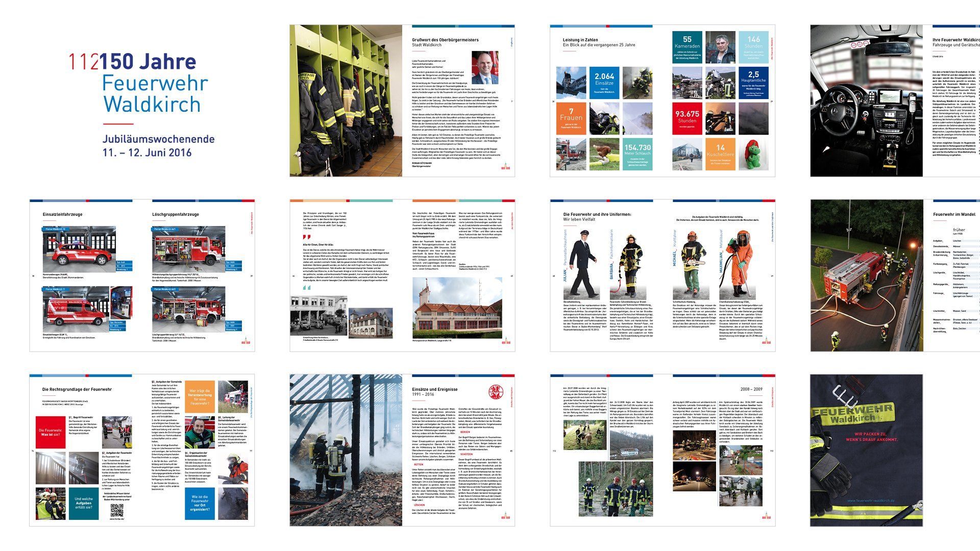
Task: Click the red quotation mark icon
Action: click(306, 238)
